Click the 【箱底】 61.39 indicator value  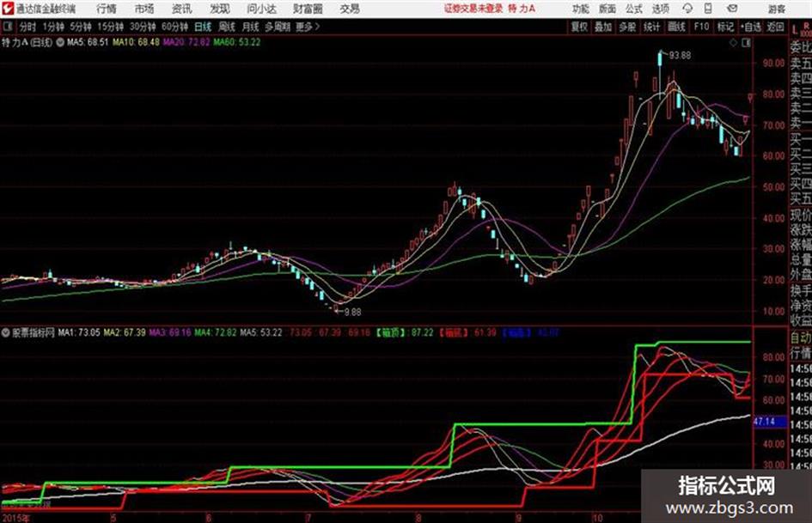click(467, 332)
